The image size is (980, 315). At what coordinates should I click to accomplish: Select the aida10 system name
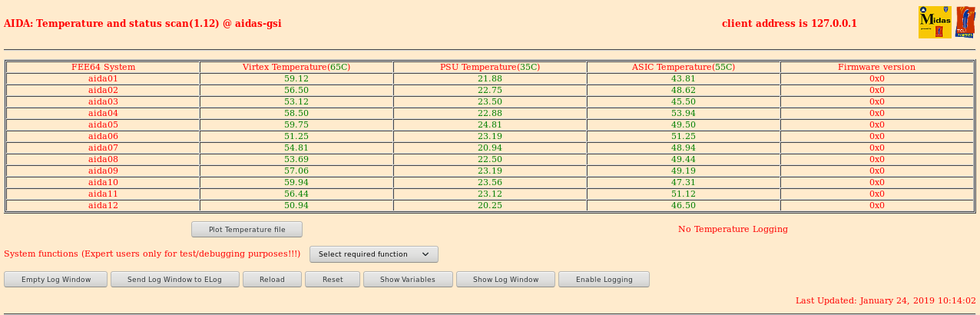point(103,182)
